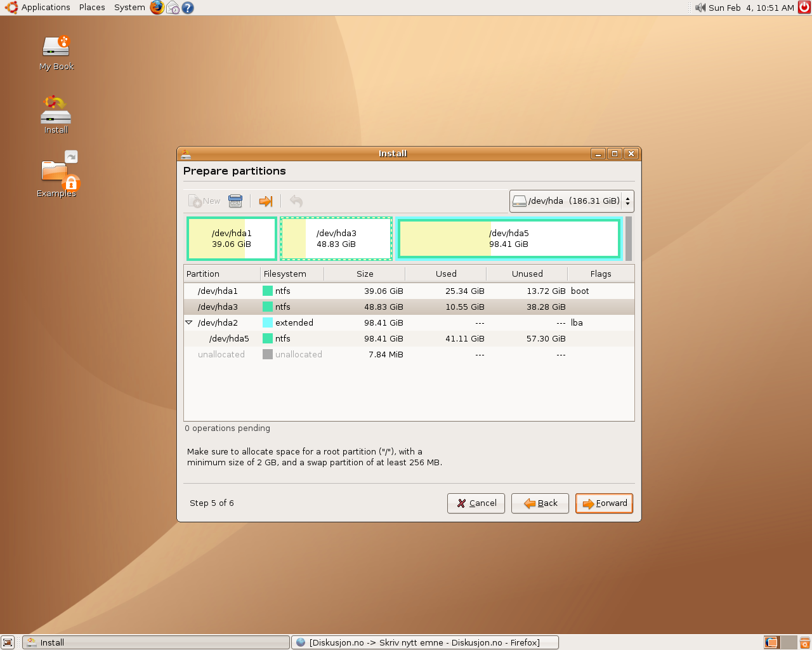Viewport: 812px width, 650px height.
Task: Select the /dev/hda5 row name
Action: (229, 339)
